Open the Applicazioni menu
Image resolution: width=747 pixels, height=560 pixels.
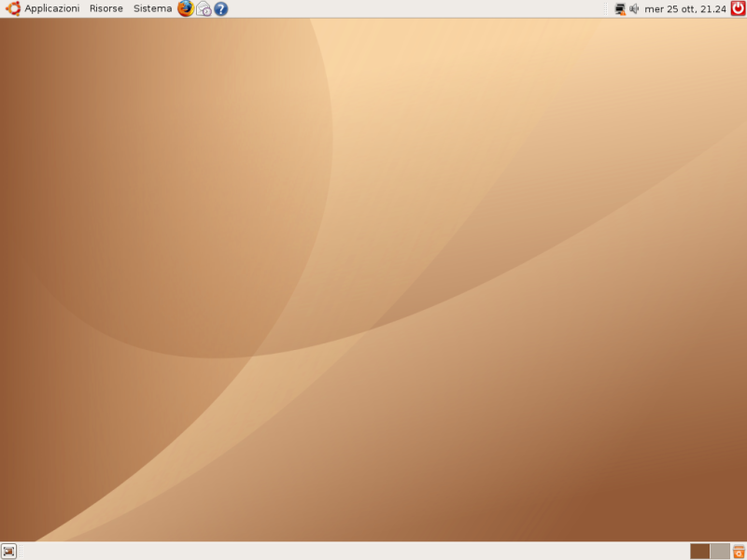51,8
